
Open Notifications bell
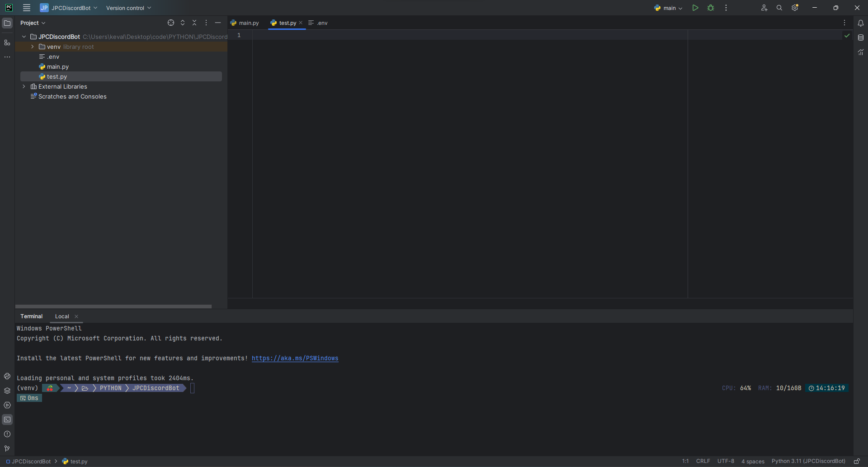click(x=861, y=23)
